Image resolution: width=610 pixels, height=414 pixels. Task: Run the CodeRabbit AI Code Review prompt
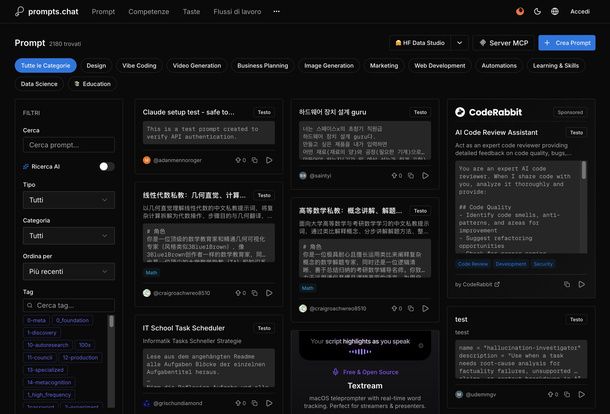click(x=581, y=284)
